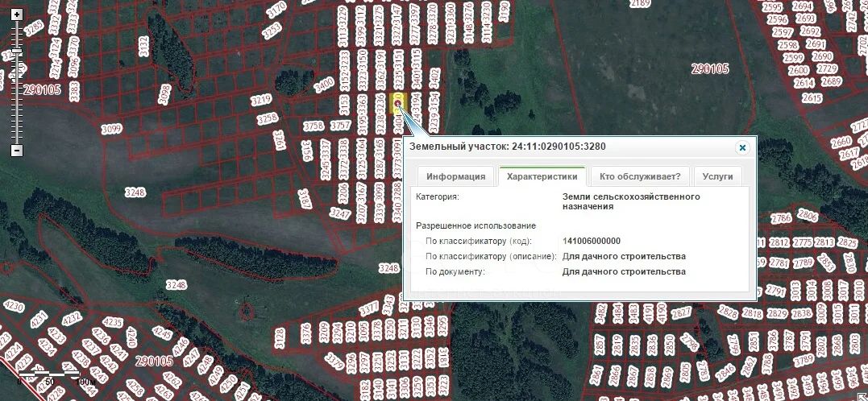Select parcel label 2775

pos(803,242)
